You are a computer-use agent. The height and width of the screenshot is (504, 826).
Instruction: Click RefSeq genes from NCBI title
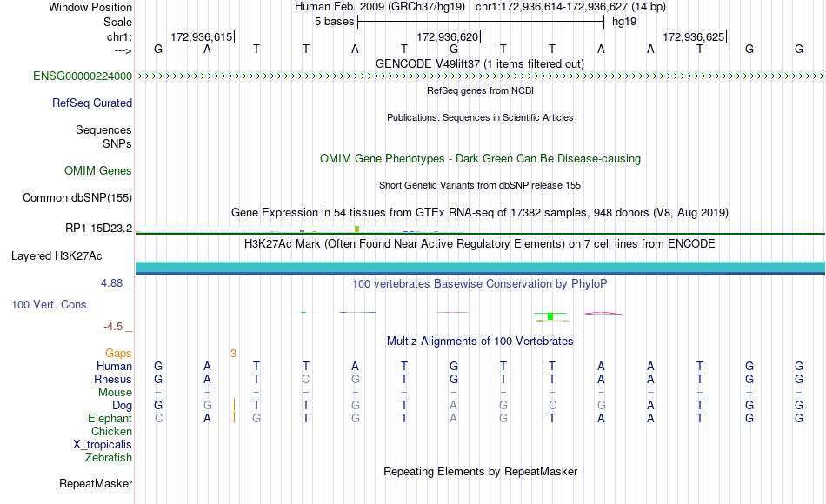480,90
